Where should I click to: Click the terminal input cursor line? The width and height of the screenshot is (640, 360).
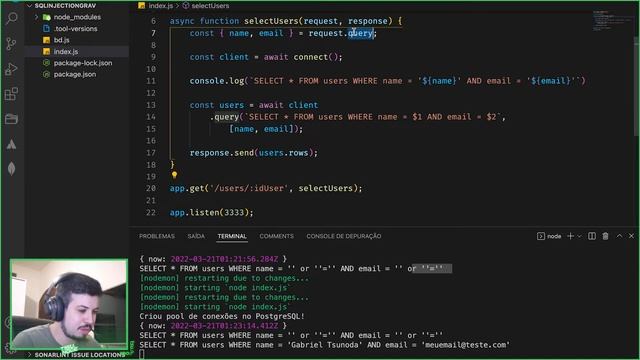[x=142, y=354]
